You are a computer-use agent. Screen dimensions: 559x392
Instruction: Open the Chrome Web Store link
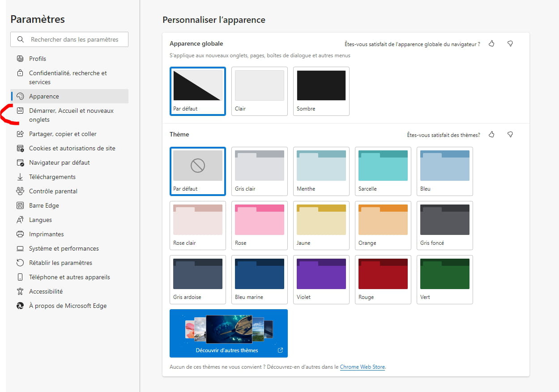pos(363,367)
